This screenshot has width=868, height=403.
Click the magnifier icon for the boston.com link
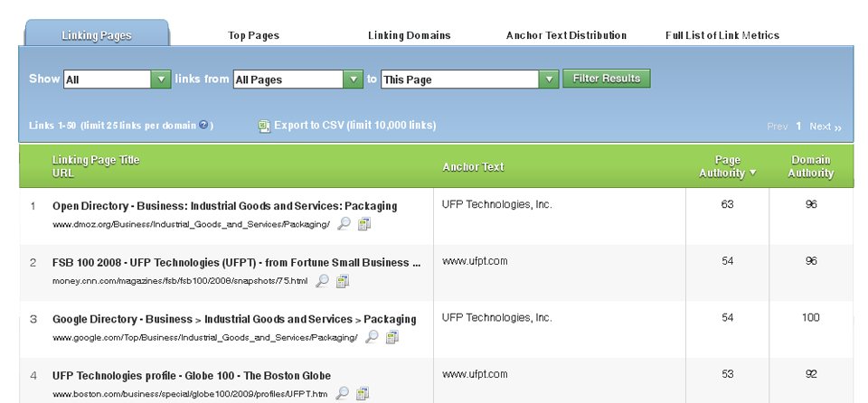(x=343, y=394)
